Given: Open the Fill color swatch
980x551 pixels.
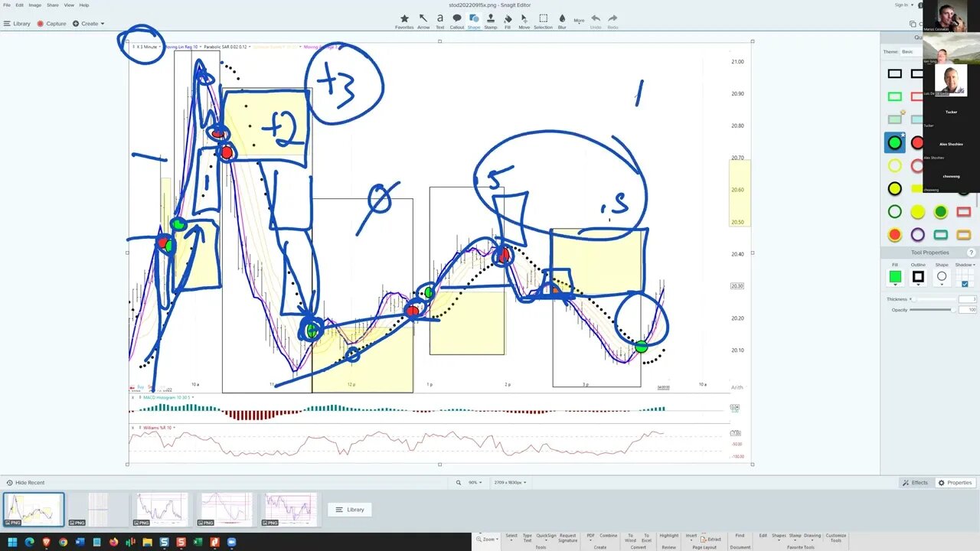Looking at the screenshot, I should click(x=894, y=276).
